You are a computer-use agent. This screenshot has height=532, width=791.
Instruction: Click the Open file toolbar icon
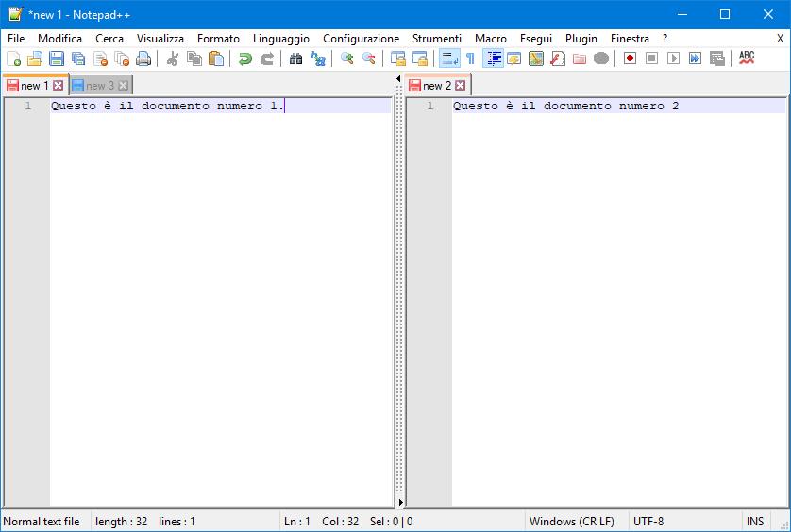coord(35,58)
